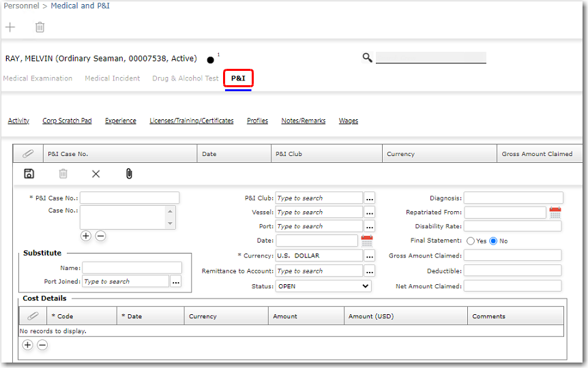588x368 pixels.
Task: Click the paperclip attachment icon in form toolbar
Action: pyautogui.click(x=129, y=174)
